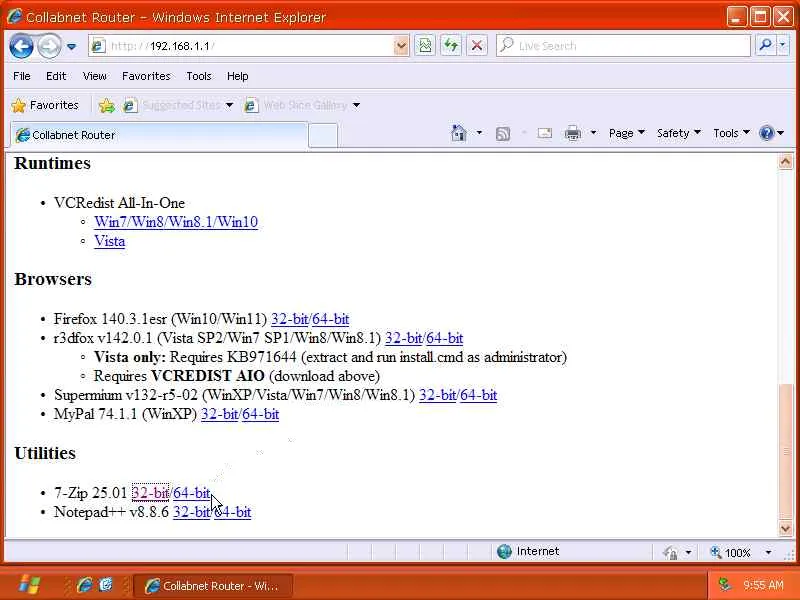This screenshot has height=600, width=800.
Task: Click the network tray icon
Action: 724,585
